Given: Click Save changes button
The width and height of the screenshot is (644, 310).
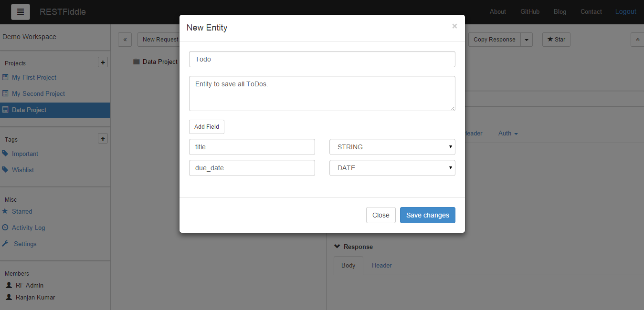Looking at the screenshot, I should point(427,215).
